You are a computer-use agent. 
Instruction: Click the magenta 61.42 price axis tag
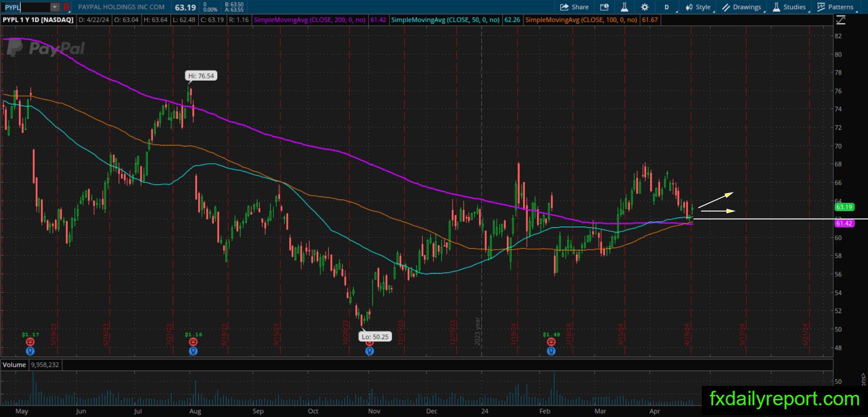(844, 223)
